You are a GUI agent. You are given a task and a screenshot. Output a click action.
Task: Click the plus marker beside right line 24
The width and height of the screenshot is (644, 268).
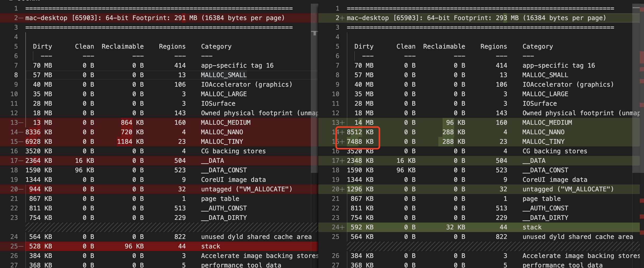pyautogui.click(x=342, y=227)
